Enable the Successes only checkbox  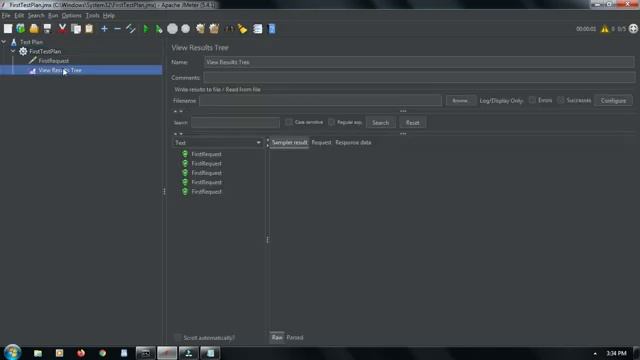click(x=560, y=100)
